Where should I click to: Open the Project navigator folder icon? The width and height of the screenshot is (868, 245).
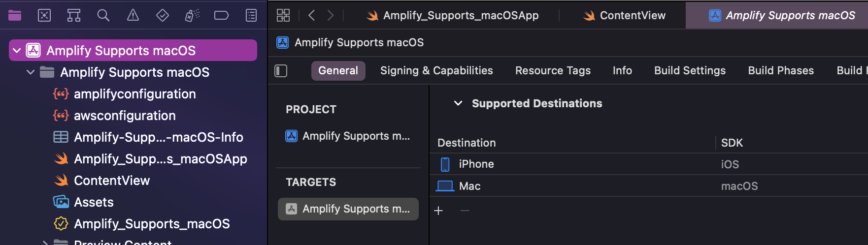click(x=15, y=15)
